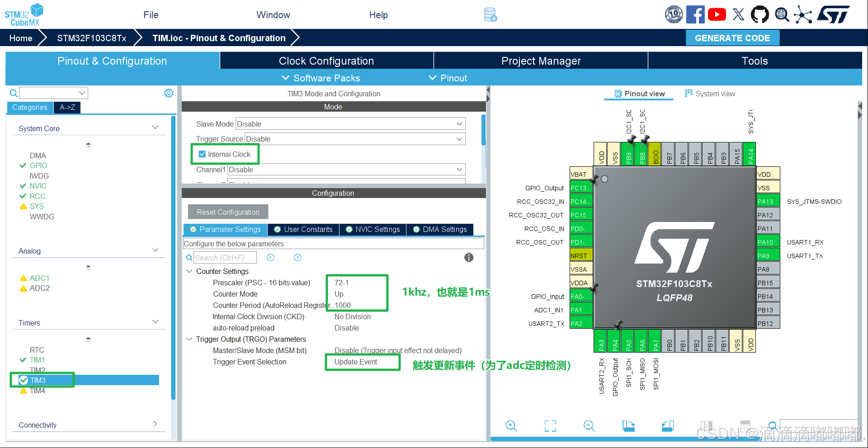This screenshot has height=448, width=868.
Task: Click the ST logo icon
Action: click(834, 14)
